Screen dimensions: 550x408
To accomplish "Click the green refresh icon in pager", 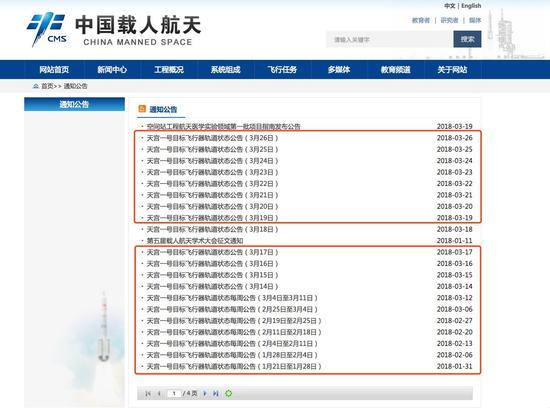I will tap(228, 394).
